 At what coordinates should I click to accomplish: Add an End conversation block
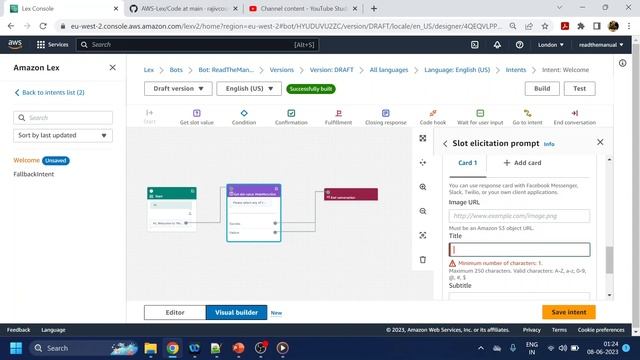pos(574,117)
